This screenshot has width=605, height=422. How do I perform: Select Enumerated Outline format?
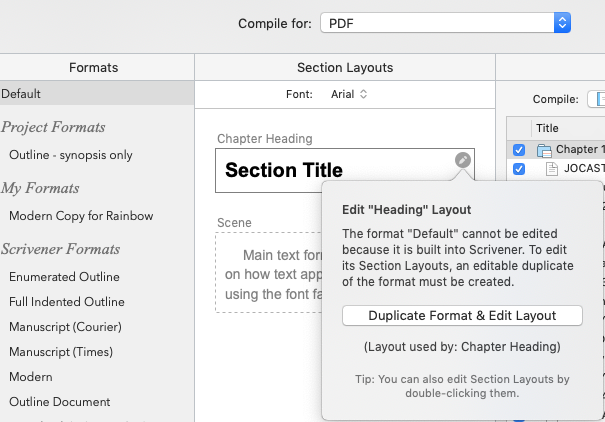[x=64, y=277]
